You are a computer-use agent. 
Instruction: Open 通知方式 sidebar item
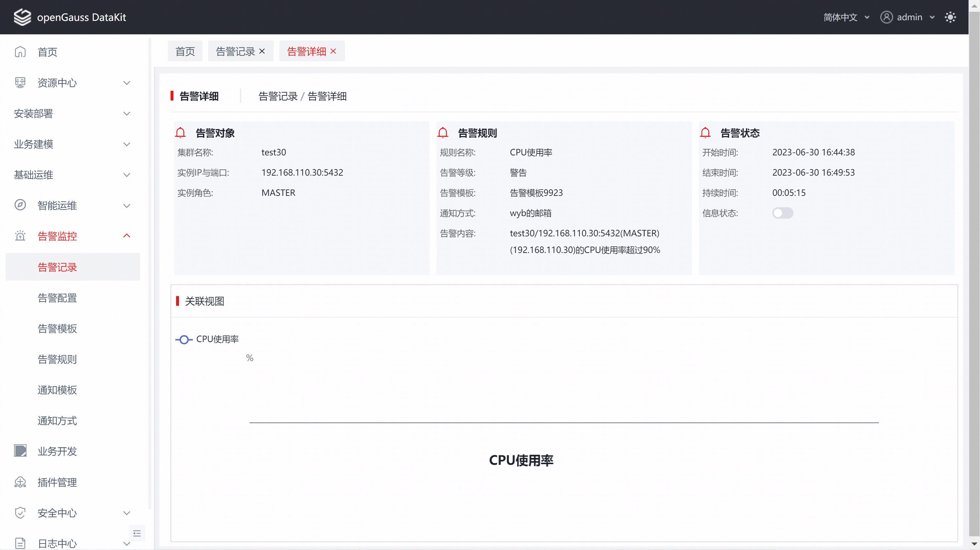pyautogui.click(x=57, y=420)
